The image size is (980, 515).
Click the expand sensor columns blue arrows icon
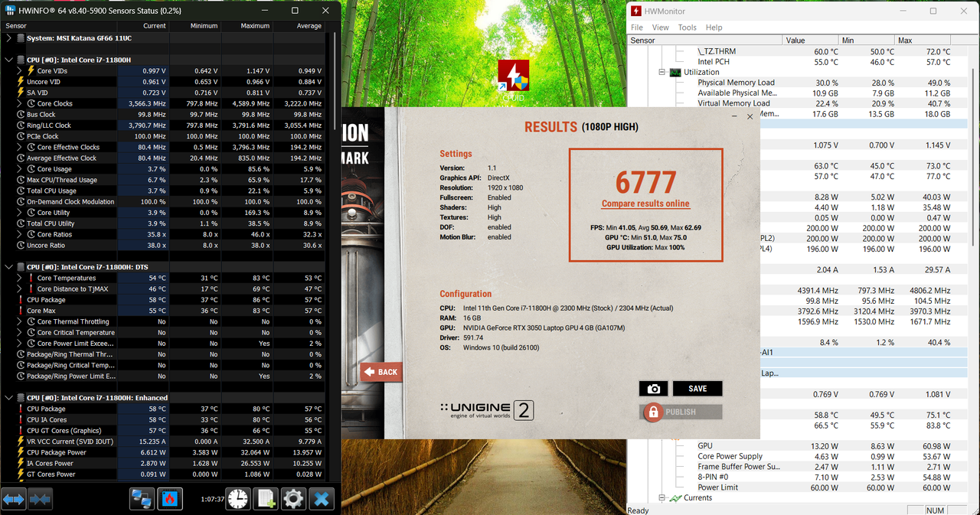point(14,499)
